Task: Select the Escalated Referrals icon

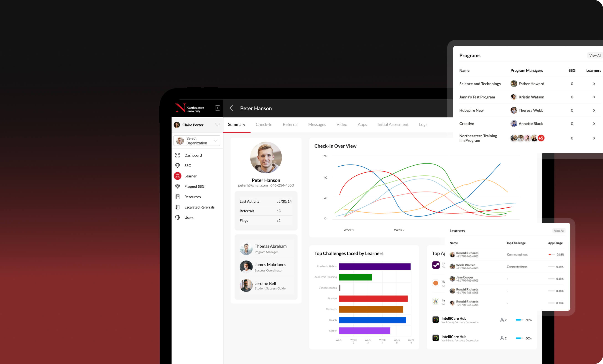Action: pos(177,207)
